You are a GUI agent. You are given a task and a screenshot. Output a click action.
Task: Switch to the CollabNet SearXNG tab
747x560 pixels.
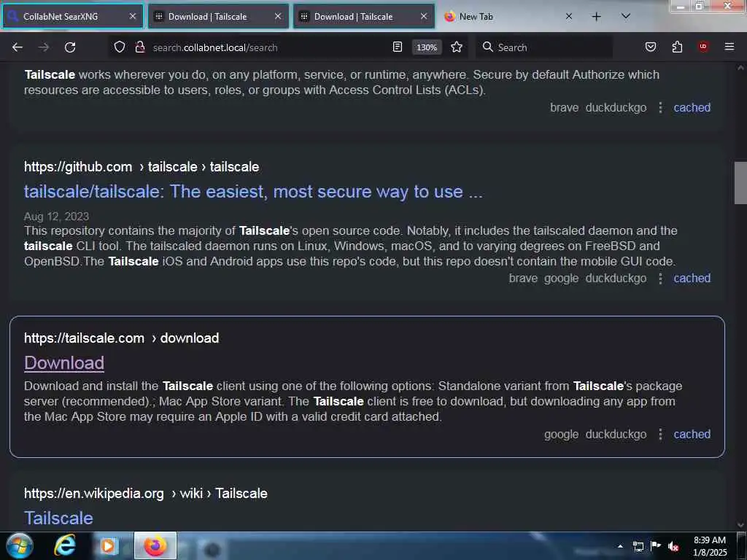72,17
